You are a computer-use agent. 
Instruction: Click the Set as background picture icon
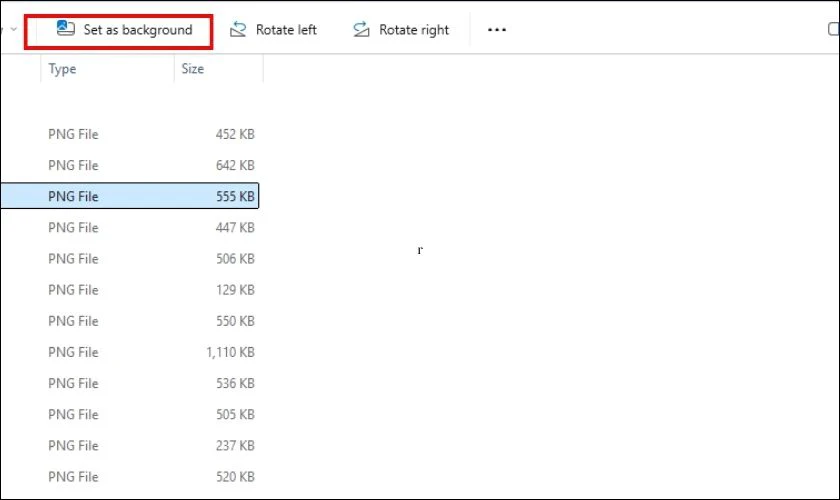coord(65,29)
